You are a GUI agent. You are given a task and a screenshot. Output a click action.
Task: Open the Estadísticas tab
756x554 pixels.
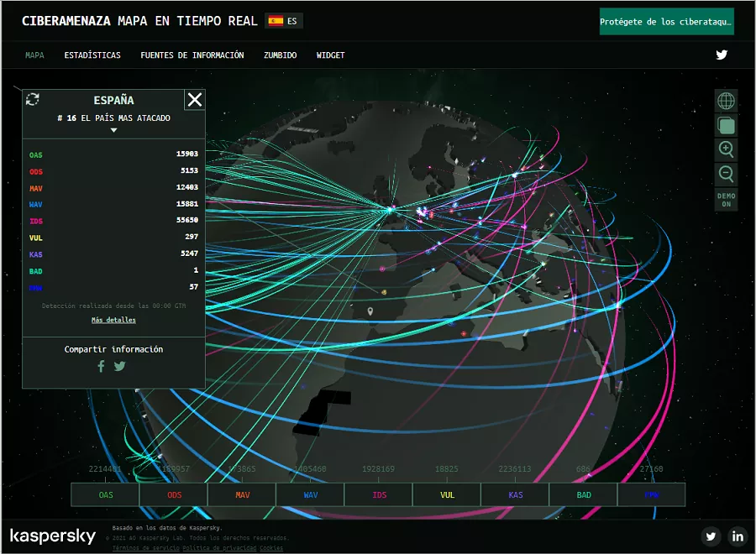coord(92,55)
